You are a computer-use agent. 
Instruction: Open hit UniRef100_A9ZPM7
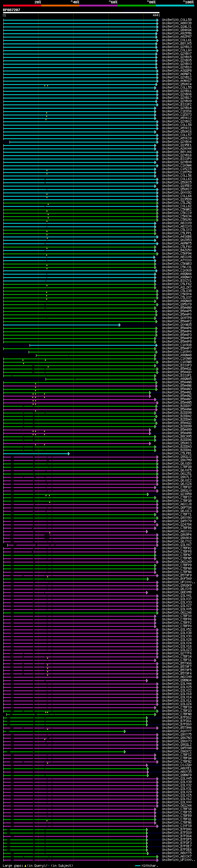(x=177, y=37)
